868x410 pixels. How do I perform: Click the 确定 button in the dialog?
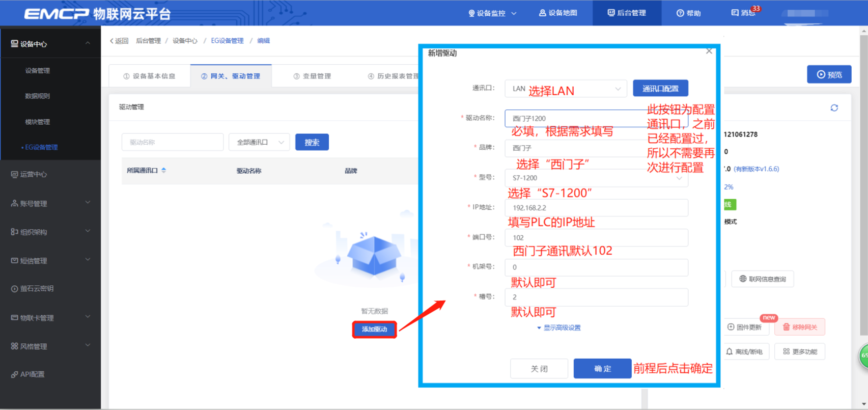(x=602, y=368)
